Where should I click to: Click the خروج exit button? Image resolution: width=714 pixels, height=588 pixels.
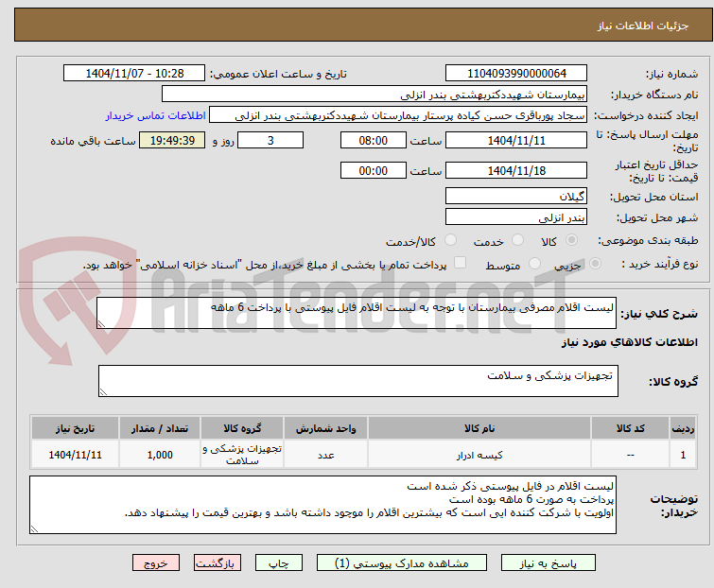coord(156,563)
